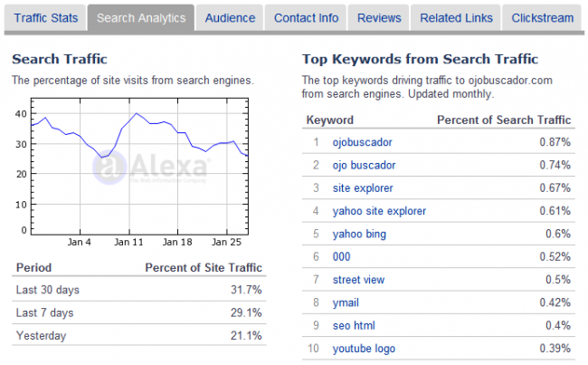Click the ojobuscador keyword link
This screenshot has width=588, height=365.
click(362, 142)
